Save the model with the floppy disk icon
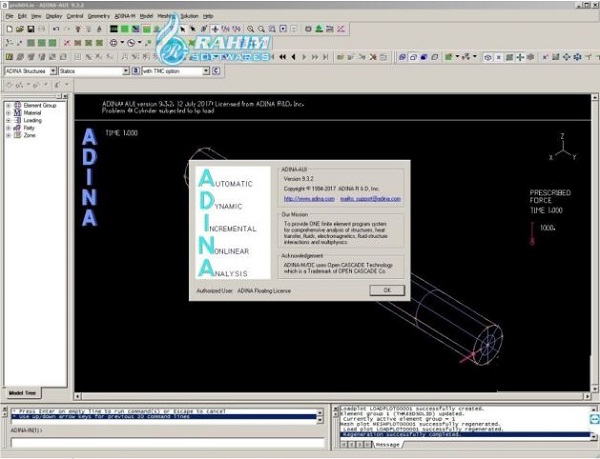This screenshot has height=459, width=600. point(31,29)
